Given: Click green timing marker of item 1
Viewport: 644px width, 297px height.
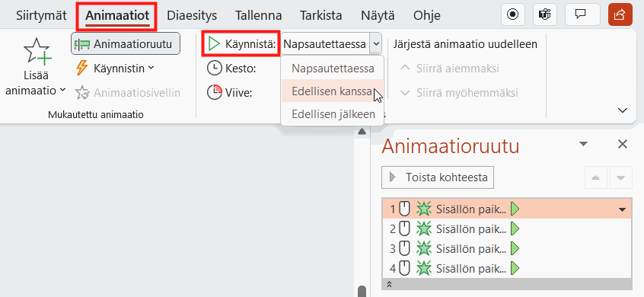Looking at the screenshot, I should [x=515, y=209].
